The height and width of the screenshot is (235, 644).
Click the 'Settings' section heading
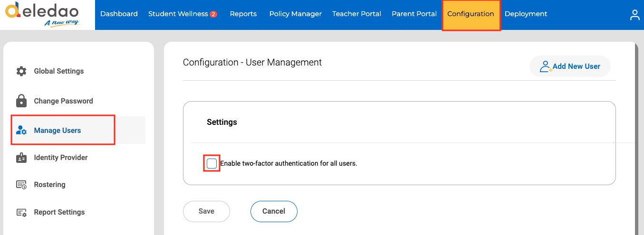[x=222, y=122]
